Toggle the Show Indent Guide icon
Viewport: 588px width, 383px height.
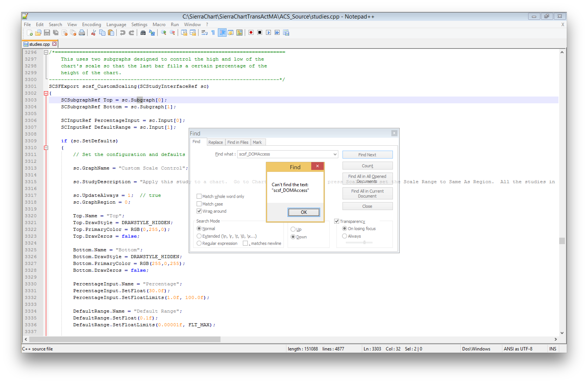[x=222, y=33]
